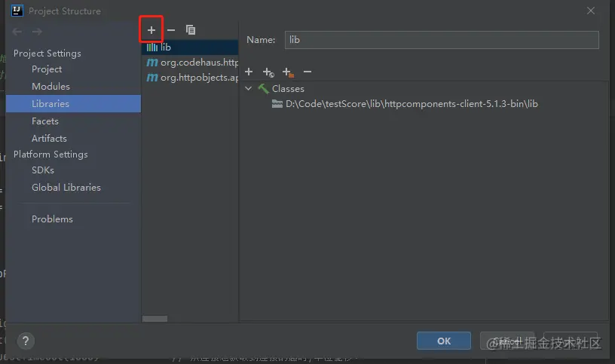Viewport: 615px width, 364px height.
Task: Remove selected root from the library
Action: pyautogui.click(x=307, y=72)
